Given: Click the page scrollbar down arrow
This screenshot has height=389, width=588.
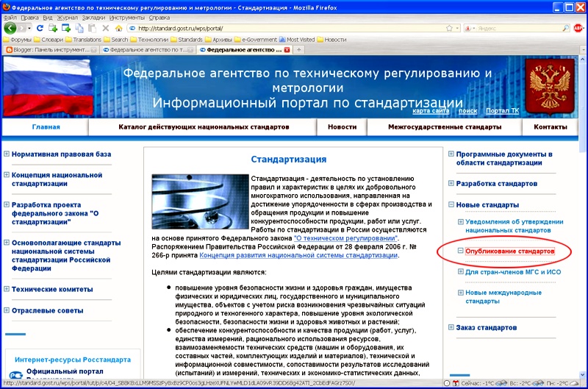Looking at the screenshot, I should click(582, 374).
